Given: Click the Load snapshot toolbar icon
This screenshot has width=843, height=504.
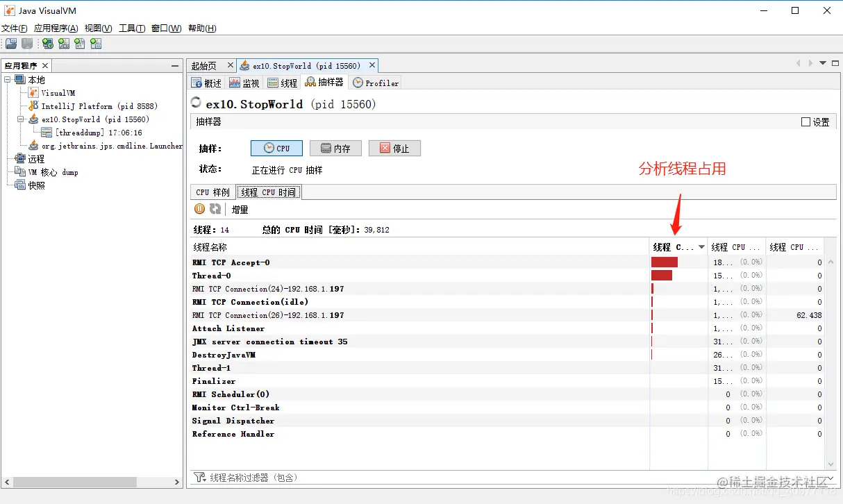Looking at the screenshot, I should coord(11,44).
